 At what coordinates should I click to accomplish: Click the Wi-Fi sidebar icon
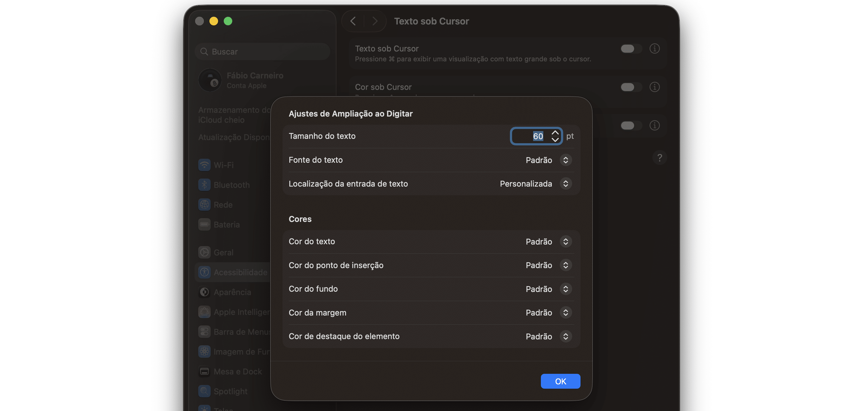click(204, 165)
